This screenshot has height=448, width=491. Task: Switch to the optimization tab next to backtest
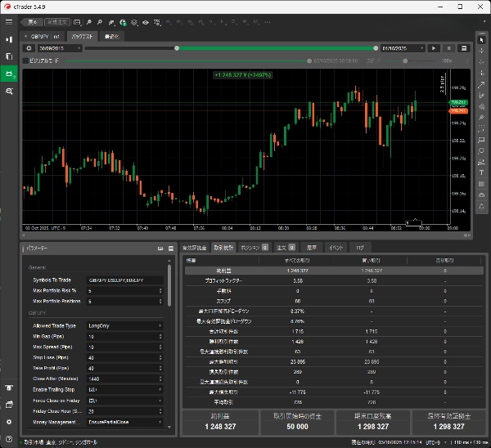(112, 36)
